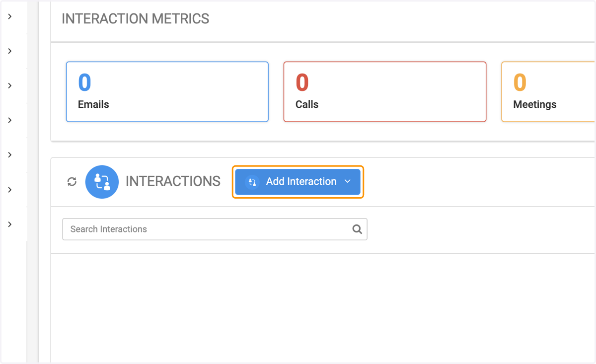Click the search magnifier icon
The width and height of the screenshot is (596, 364).
coord(357,229)
